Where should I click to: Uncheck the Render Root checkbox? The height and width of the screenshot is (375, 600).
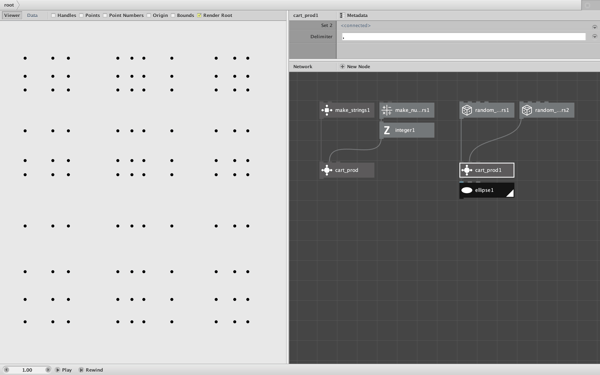click(x=199, y=15)
